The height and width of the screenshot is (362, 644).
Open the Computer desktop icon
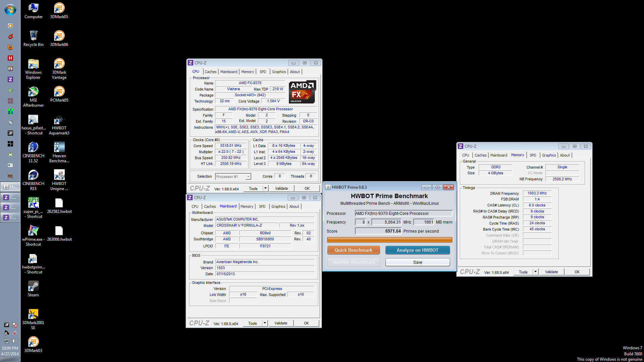pos(33,10)
